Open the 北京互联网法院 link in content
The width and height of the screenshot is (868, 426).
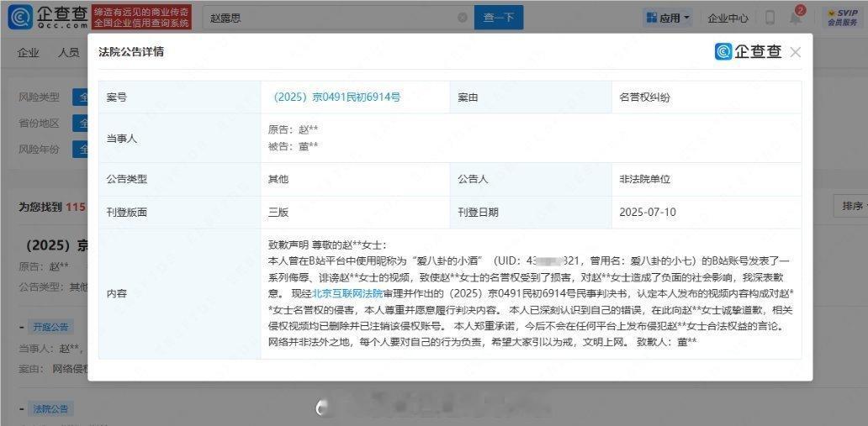[347, 293]
